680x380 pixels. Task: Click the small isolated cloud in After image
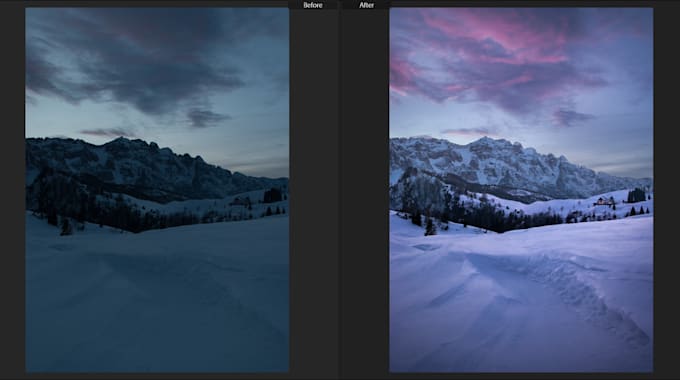pyautogui.click(x=572, y=118)
